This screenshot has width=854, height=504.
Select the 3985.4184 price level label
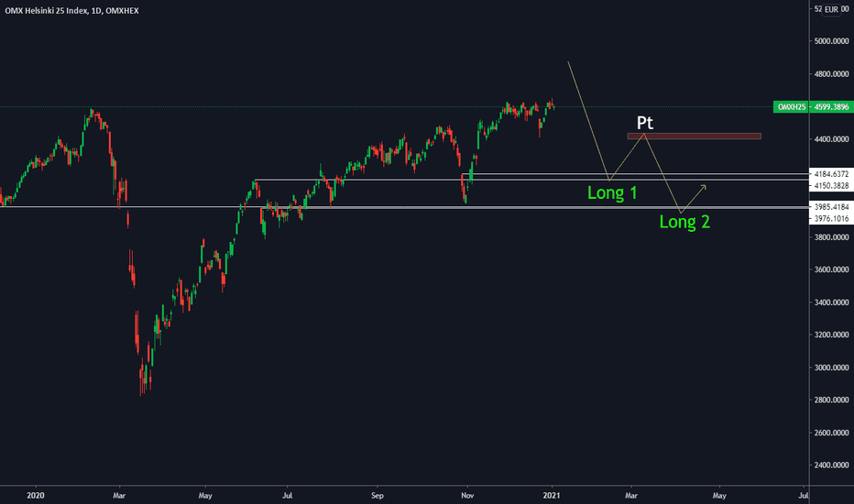[x=829, y=208]
